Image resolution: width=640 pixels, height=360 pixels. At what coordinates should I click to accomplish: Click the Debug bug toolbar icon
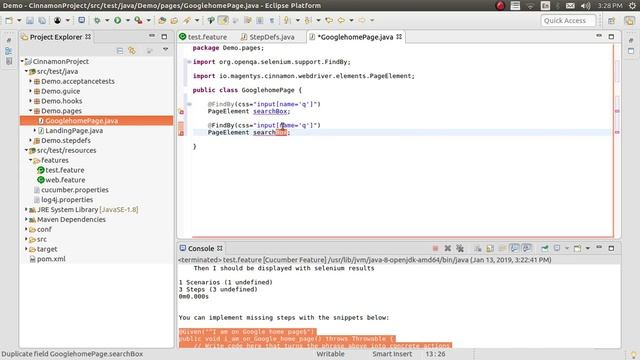97,20
